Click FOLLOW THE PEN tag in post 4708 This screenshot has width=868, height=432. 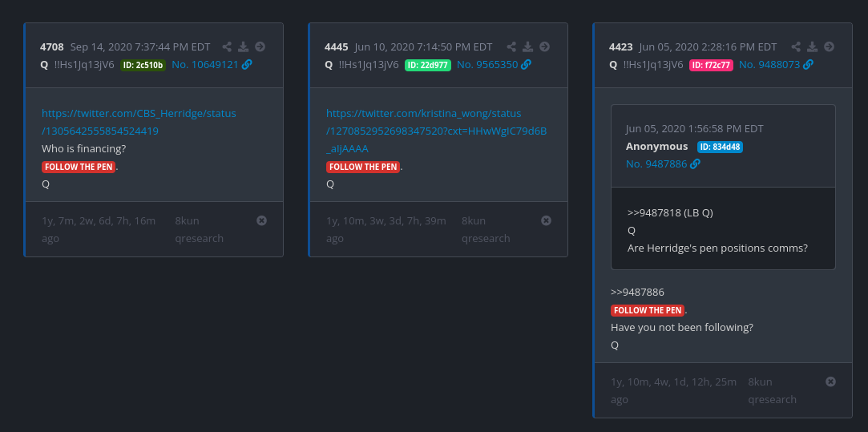click(x=79, y=167)
